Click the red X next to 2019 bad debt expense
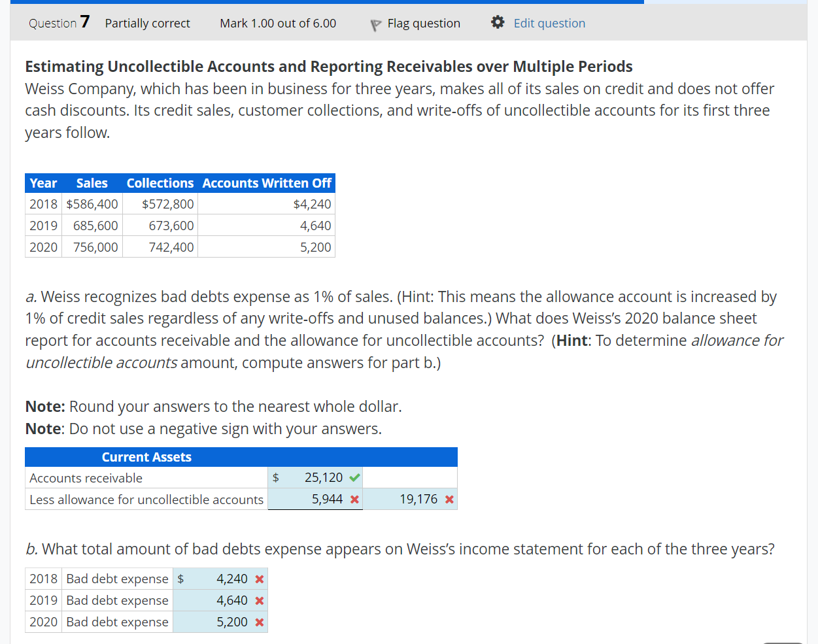 point(261,600)
